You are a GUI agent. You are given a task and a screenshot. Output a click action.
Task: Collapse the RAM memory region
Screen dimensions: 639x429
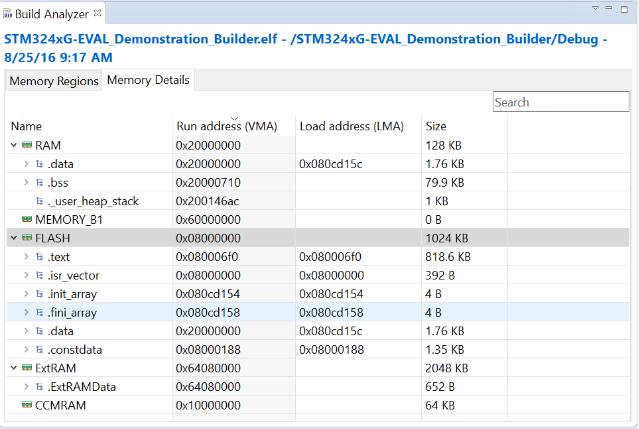14,145
